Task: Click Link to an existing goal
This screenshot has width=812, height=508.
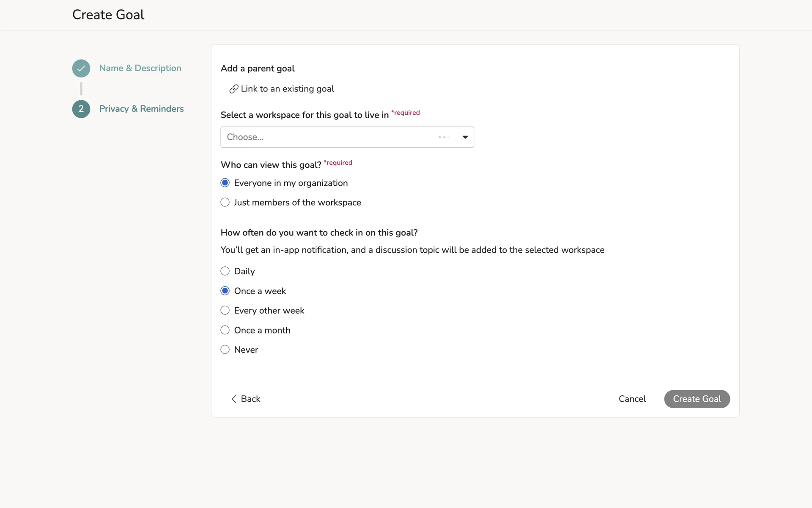Action: (x=287, y=89)
